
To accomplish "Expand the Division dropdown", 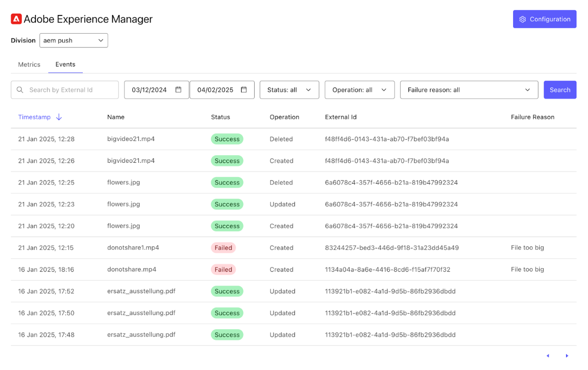I will point(73,41).
